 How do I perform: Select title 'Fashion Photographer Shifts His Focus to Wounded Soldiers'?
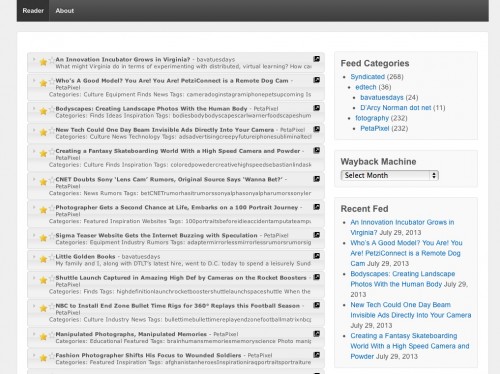click(x=148, y=355)
